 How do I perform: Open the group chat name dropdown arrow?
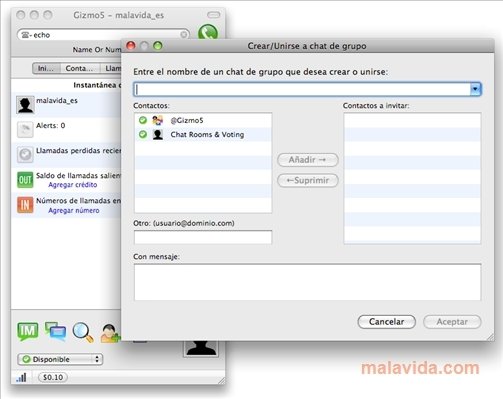(x=475, y=89)
